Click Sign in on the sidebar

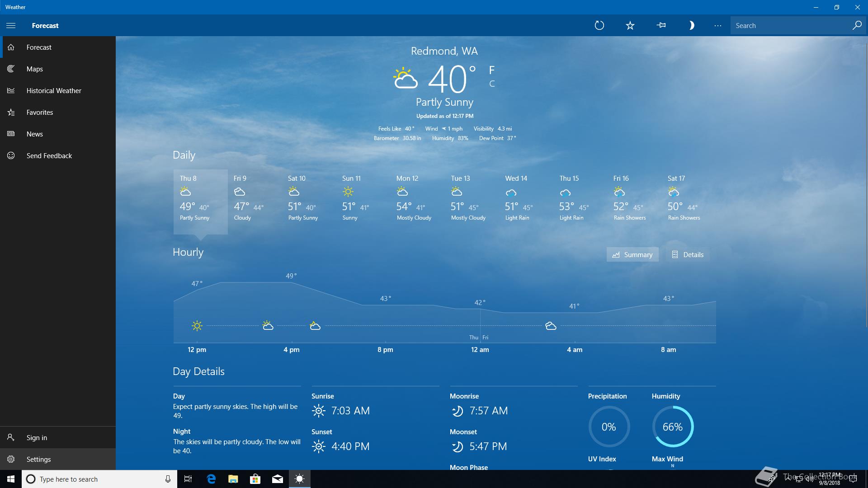37,437
